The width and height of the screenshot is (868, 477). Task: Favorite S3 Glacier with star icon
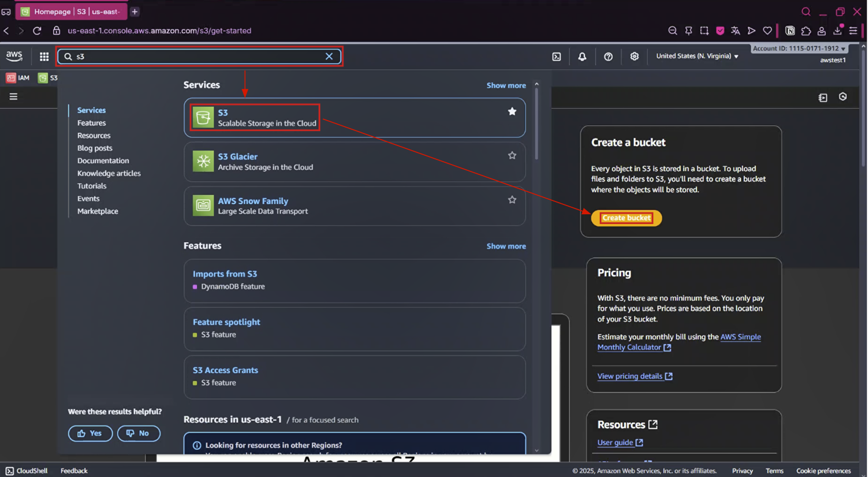click(x=512, y=155)
